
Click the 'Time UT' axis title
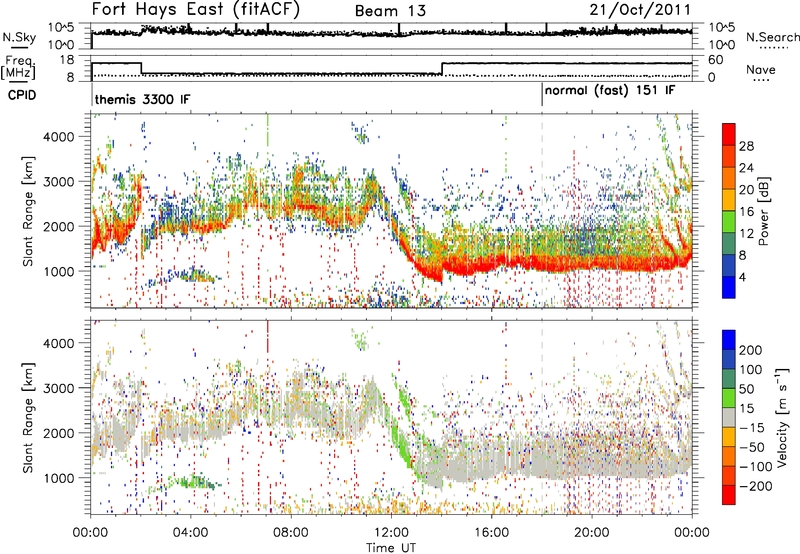point(391,548)
